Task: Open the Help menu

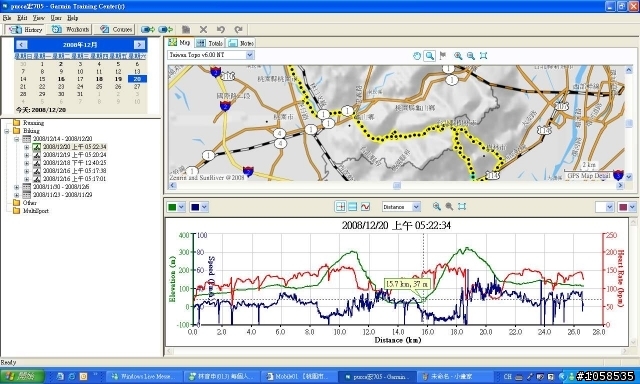Action: click(x=73, y=18)
